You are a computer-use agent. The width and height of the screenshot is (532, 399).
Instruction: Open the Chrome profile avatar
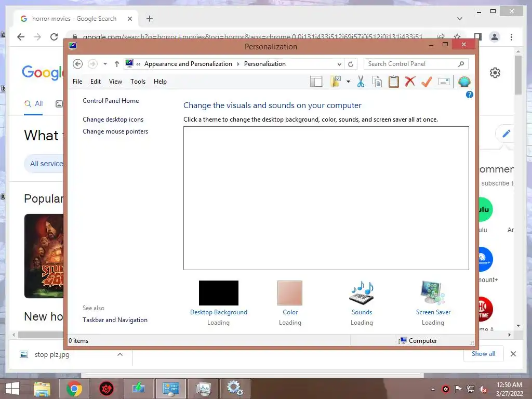[495, 37]
